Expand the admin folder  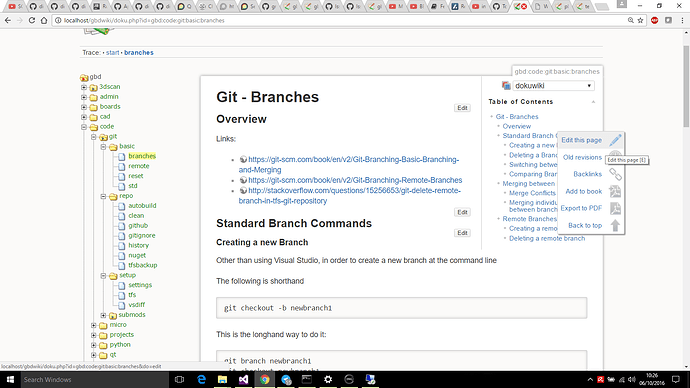84,97
